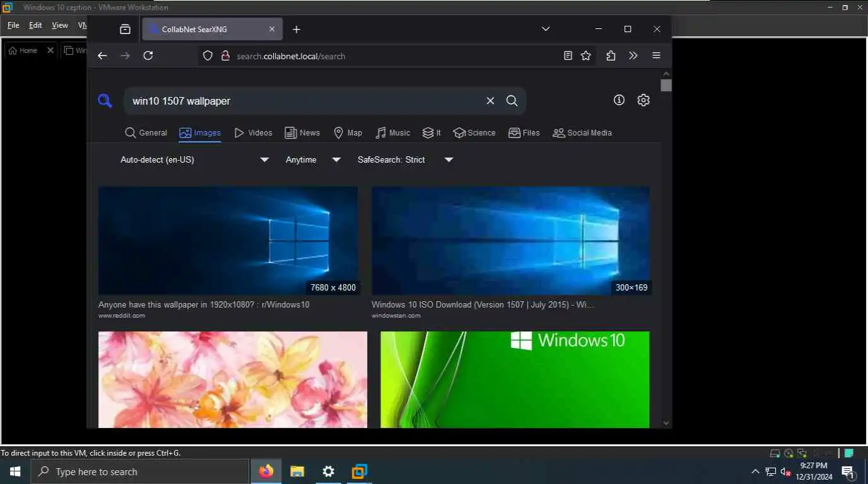Click the page vertical scrollbar thumb
868x484 pixels.
(x=666, y=85)
